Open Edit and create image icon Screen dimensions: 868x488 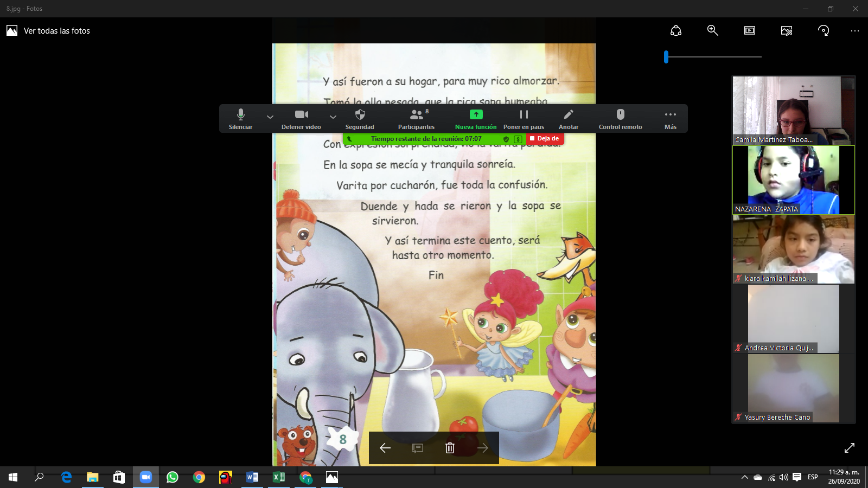tap(787, 31)
